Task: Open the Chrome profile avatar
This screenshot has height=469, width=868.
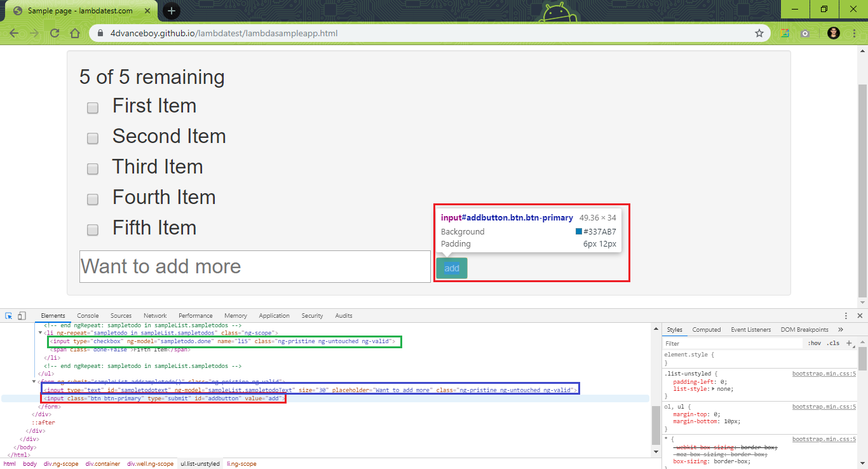Action: click(834, 33)
